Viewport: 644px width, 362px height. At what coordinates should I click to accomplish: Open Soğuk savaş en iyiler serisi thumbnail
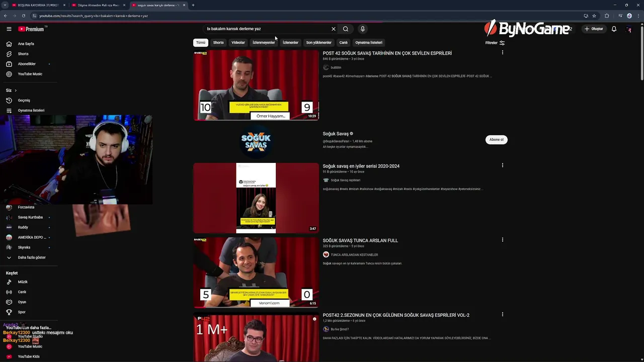256,198
